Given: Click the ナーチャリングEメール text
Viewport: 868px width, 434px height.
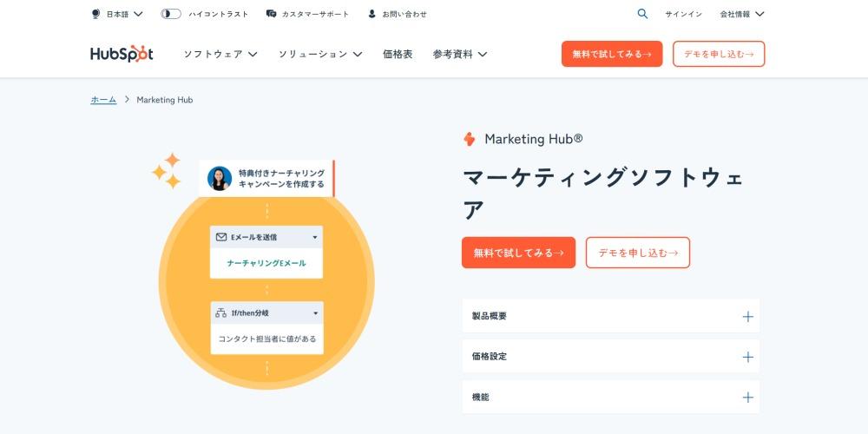Looking at the screenshot, I should click(266, 263).
